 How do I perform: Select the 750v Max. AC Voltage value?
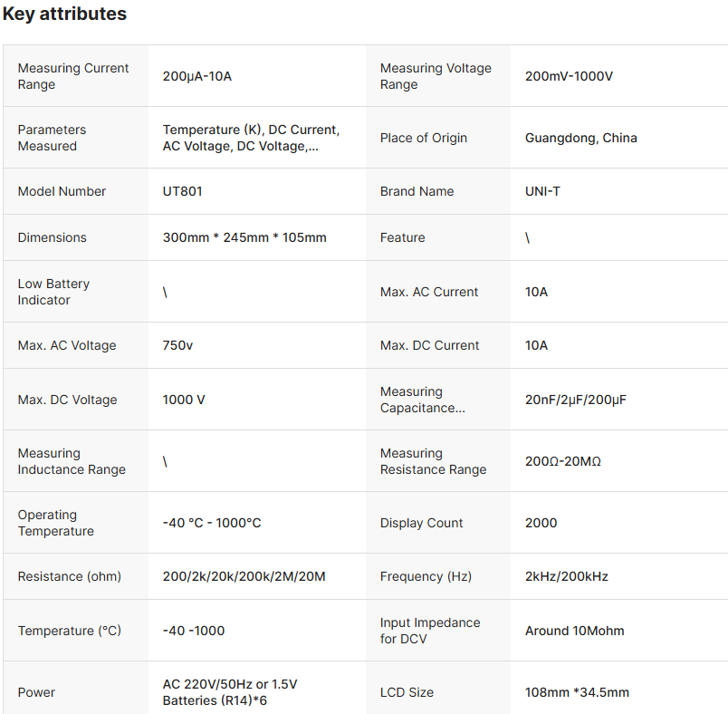click(177, 345)
